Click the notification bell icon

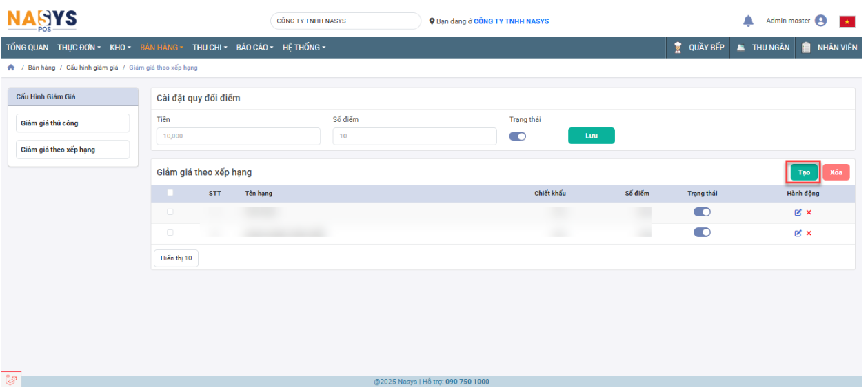[748, 21]
